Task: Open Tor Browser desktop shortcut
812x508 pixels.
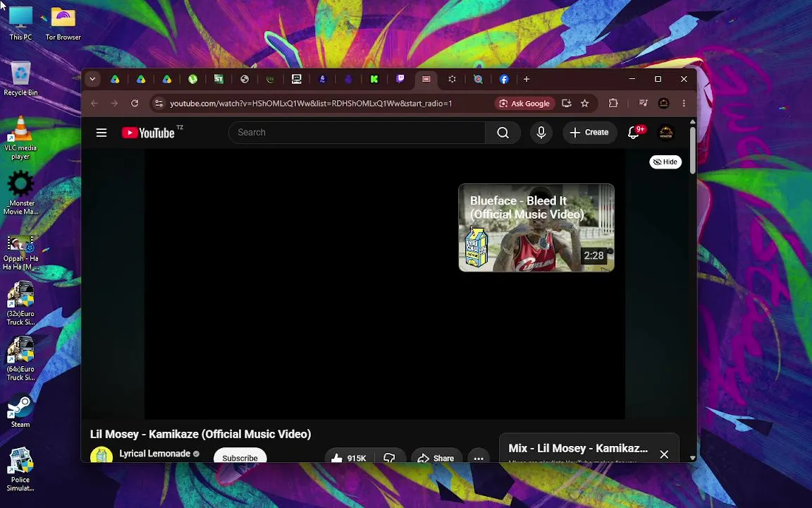Action: 63,23
